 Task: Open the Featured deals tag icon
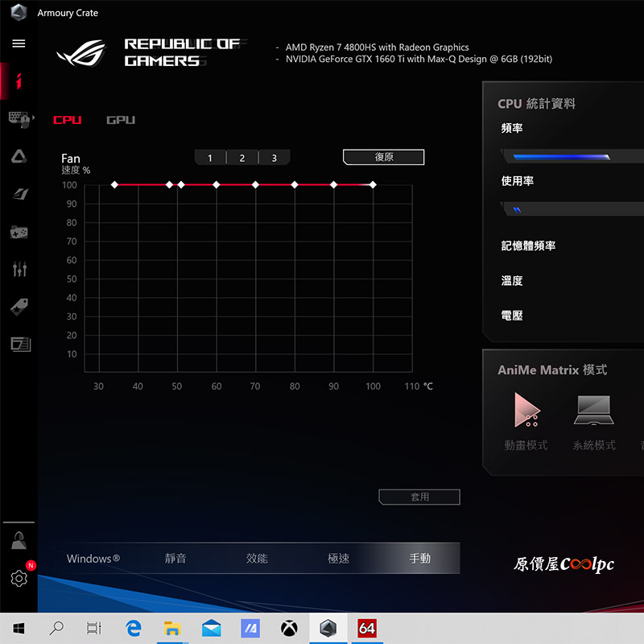[19, 307]
